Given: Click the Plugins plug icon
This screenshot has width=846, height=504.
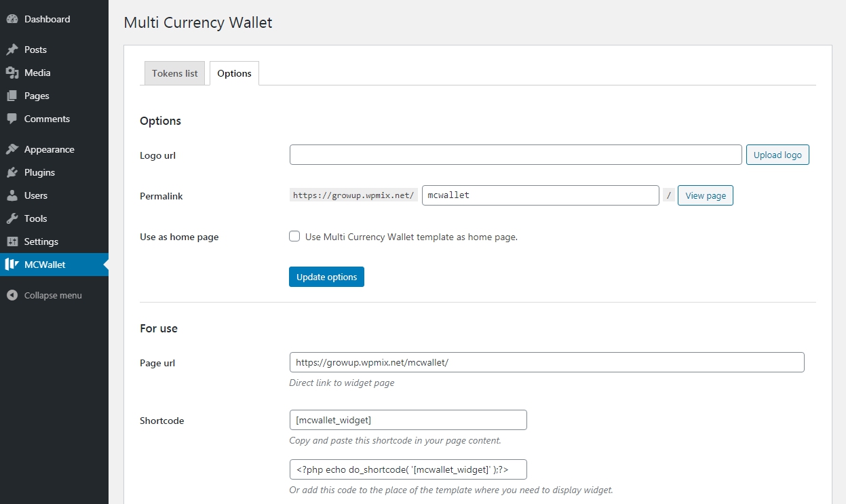Looking at the screenshot, I should pos(12,172).
